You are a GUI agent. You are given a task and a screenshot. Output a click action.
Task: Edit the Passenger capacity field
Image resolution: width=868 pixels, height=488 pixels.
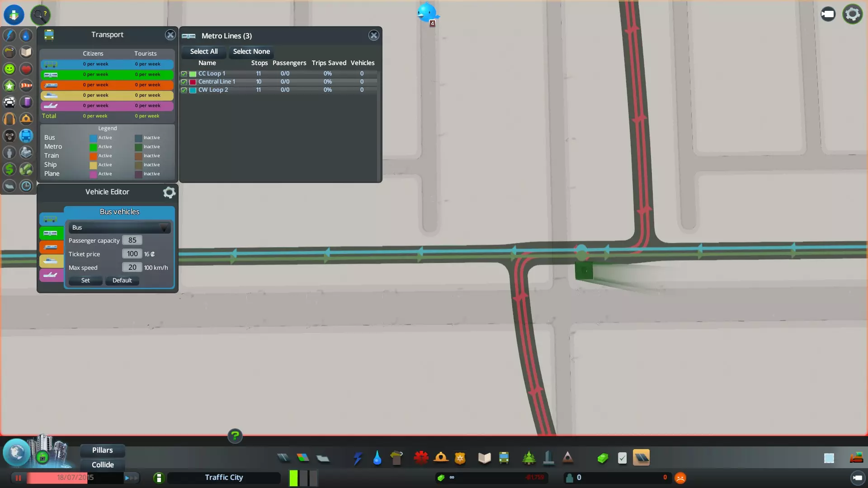click(x=132, y=240)
